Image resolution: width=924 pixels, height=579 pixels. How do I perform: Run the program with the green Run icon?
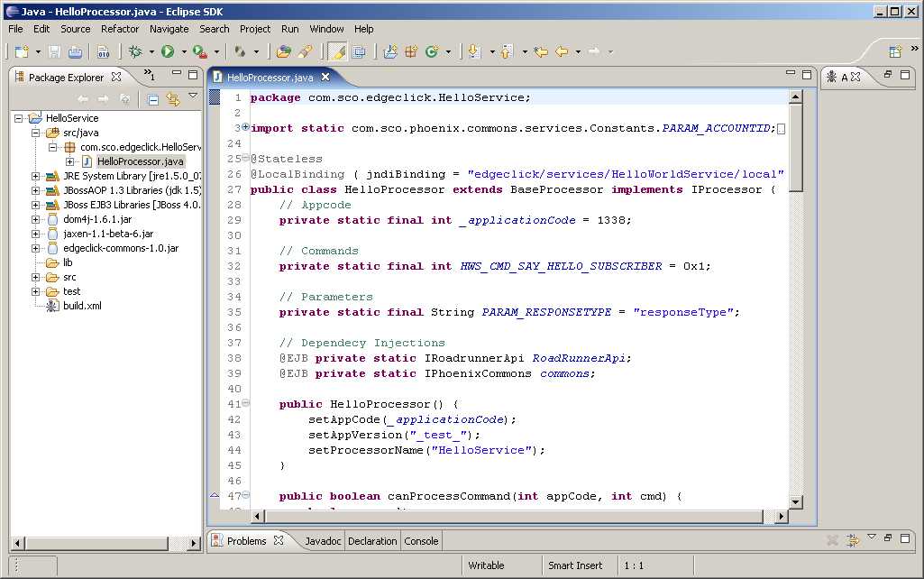coord(168,52)
